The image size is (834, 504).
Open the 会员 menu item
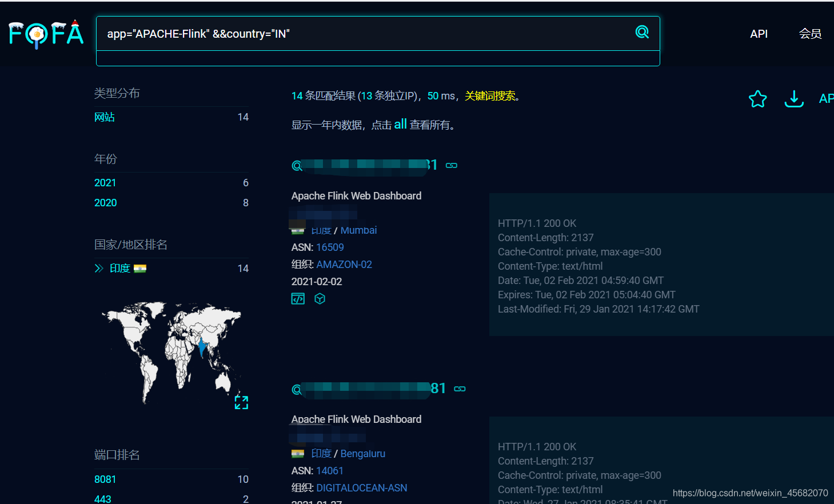point(810,34)
